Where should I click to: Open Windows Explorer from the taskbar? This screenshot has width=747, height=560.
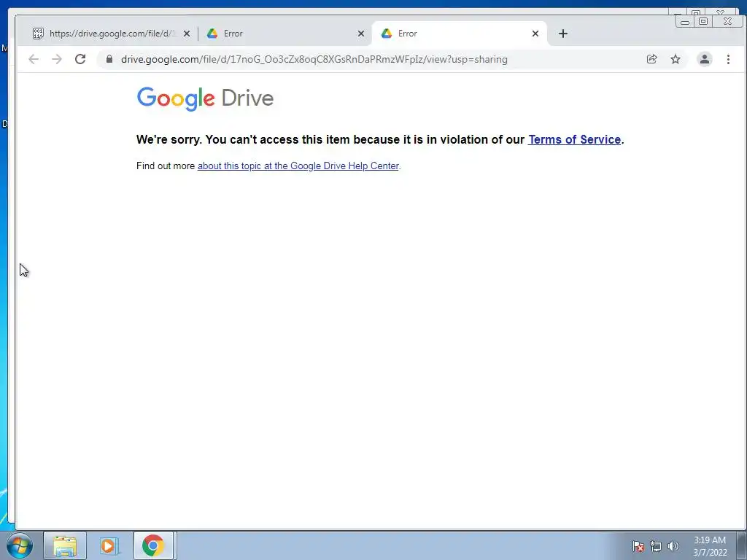coord(65,545)
